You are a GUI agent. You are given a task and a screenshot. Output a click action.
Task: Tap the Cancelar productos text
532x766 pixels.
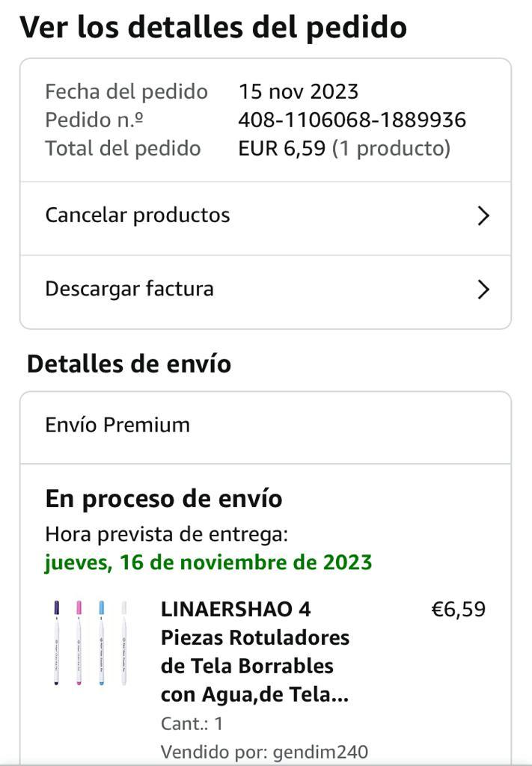tap(138, 215)
